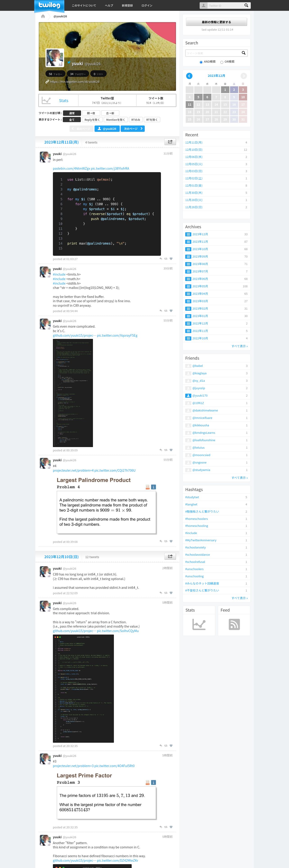Open the #langtwt hashtag
The height and width of the screenshot is (868, 289).
tap(191, 505)
